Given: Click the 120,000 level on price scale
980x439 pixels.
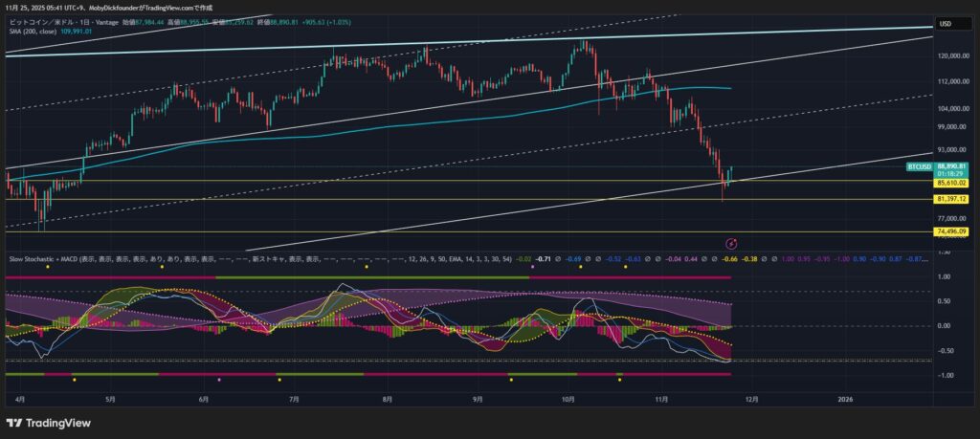Looking at the screenshot, I should pos(950,56).
